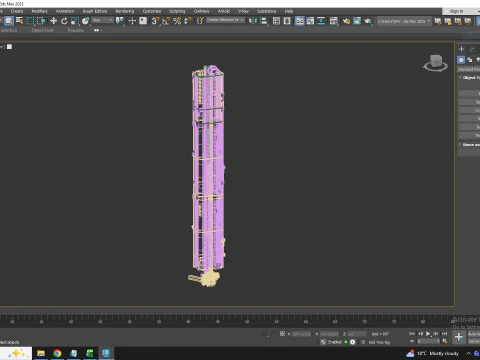Viewport: 480px width, 360px height.
Task: Open the Create panel plus tab
Action: point(462,49)
